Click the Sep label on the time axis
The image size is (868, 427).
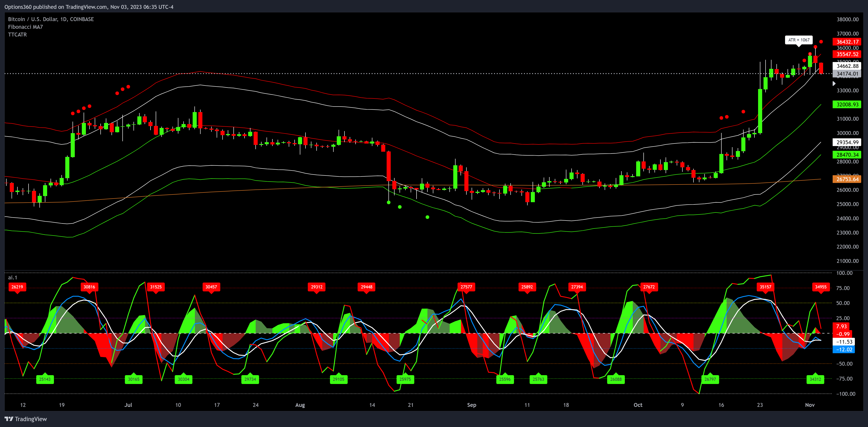click(x=472, y=405)
